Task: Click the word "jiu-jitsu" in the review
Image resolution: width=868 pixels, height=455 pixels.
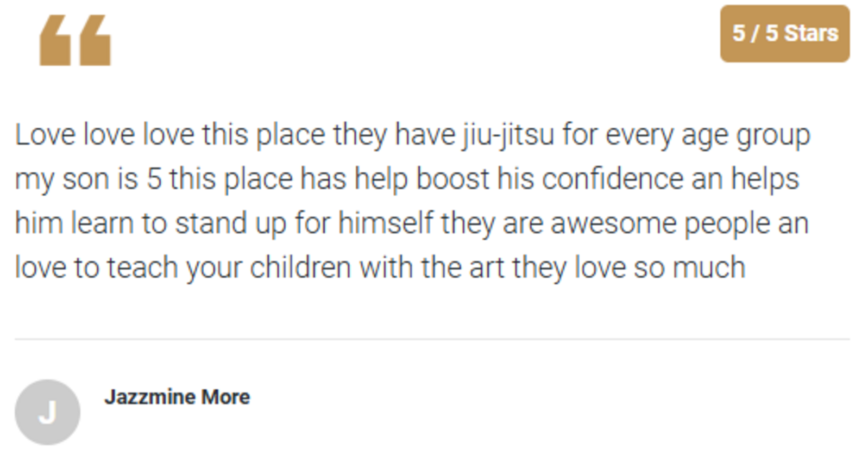Action: click(508, 135)
